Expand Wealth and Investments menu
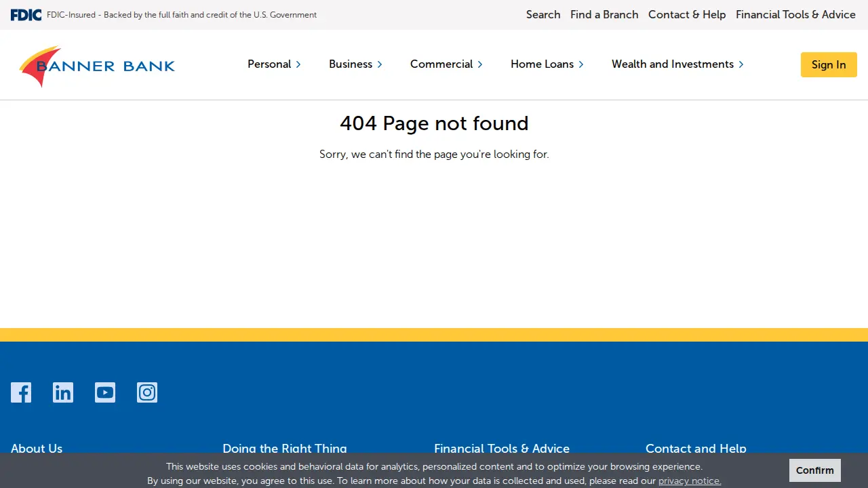The width and height of the screenshot is (868, 488). click(677, 64)
